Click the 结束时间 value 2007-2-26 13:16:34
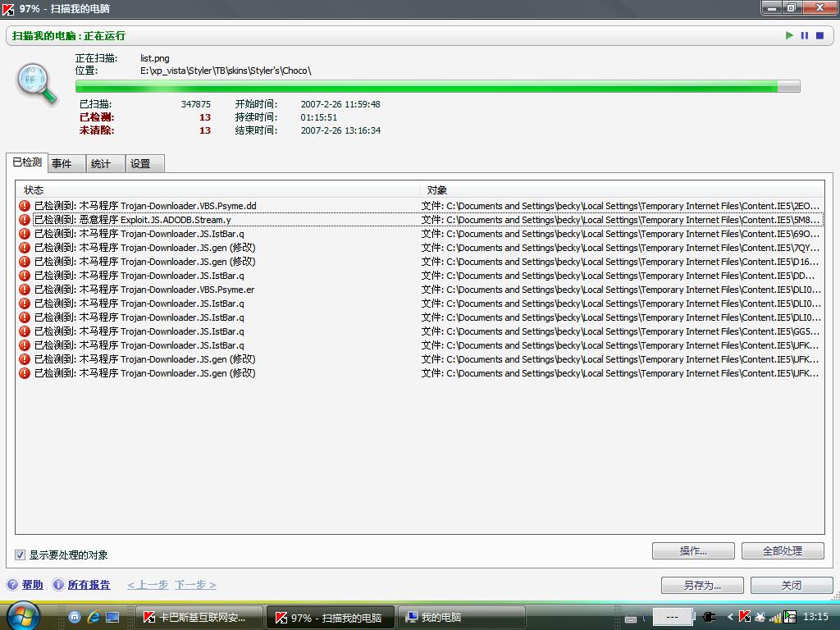 (x=340, y=130)
